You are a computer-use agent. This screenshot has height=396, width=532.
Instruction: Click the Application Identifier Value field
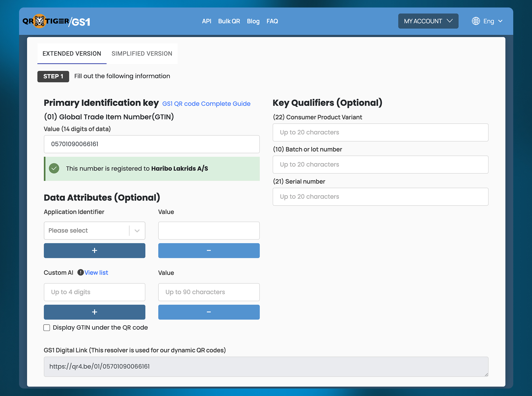click(x=209, y=231)
